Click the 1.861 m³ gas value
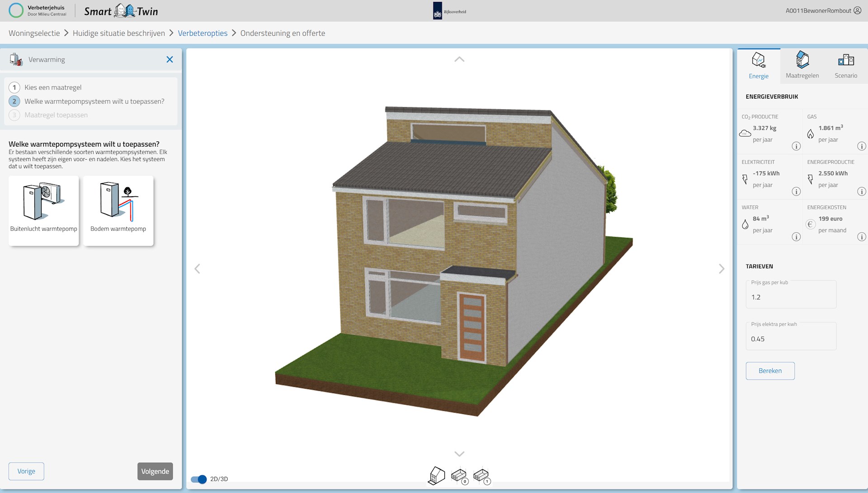This screenshot has width=868, height=493. [831, 128]
